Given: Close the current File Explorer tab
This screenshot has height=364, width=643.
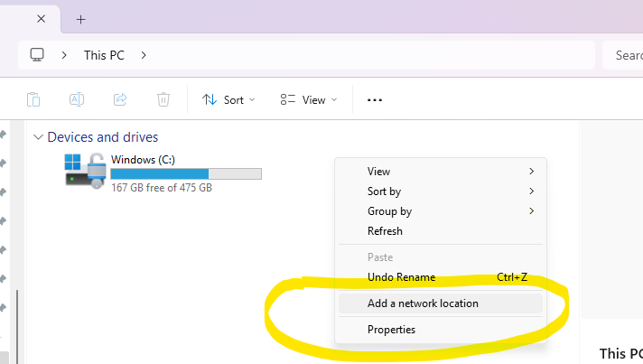Looking at the screenshot, I should (41, 19).
